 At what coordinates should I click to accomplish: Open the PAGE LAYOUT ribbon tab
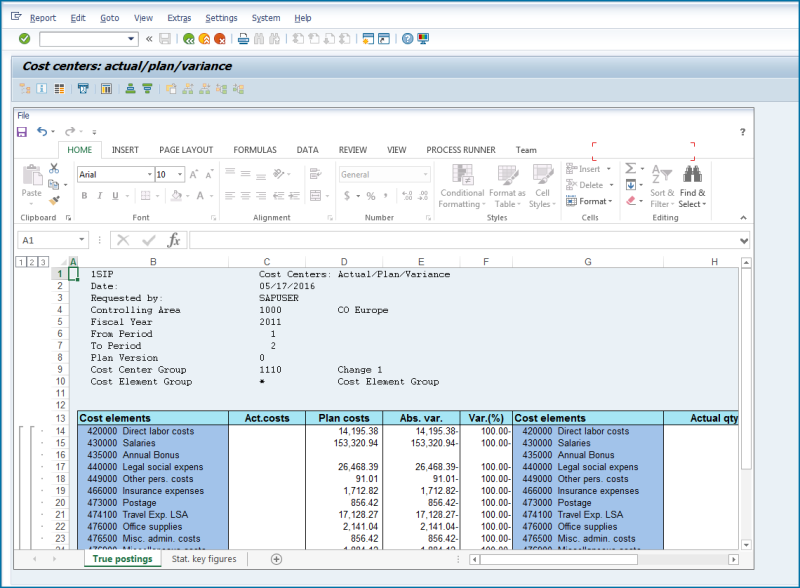coord(186,150)
